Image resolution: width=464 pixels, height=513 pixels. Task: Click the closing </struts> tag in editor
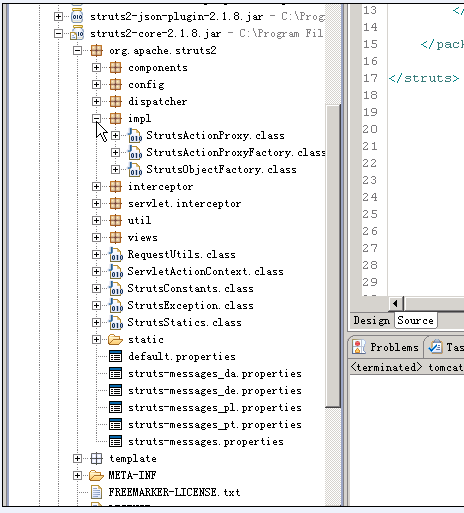click(424, 78)
